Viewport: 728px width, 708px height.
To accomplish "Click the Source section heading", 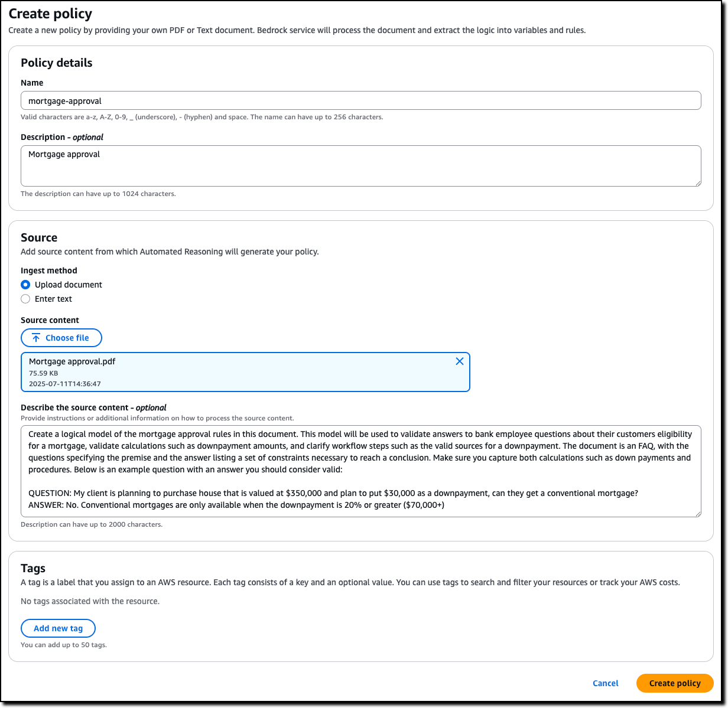I will [x=39, y=237].
